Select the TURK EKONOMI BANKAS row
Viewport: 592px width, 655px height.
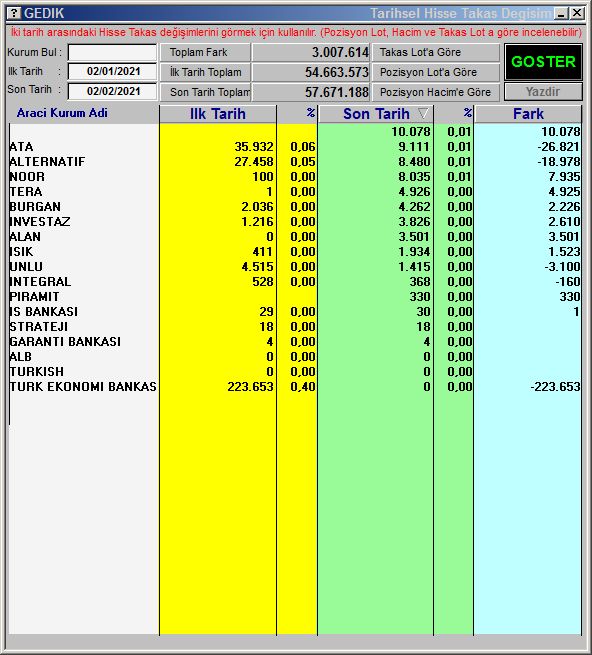tap(295, 386)
